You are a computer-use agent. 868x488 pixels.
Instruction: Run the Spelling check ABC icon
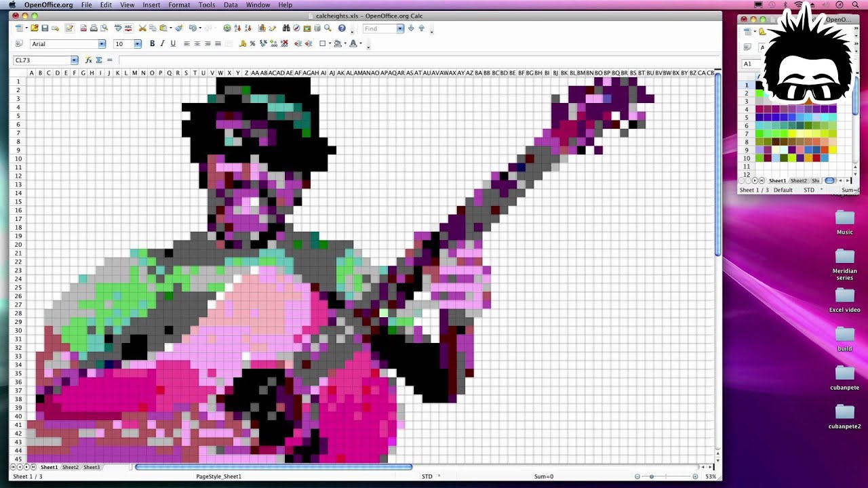(x=118, y=28)
